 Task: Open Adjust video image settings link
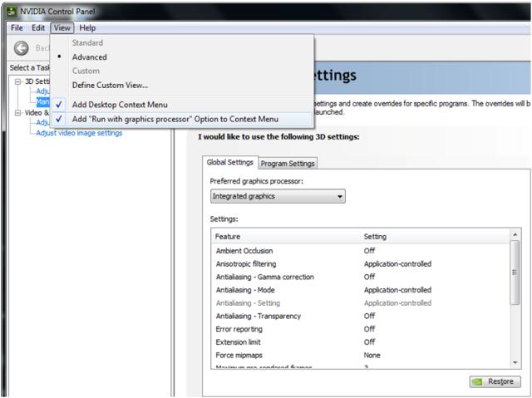[x=79, y=133]
